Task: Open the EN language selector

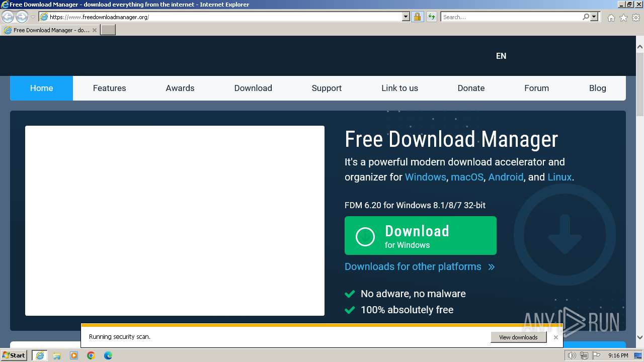Action: pos(501,56)
